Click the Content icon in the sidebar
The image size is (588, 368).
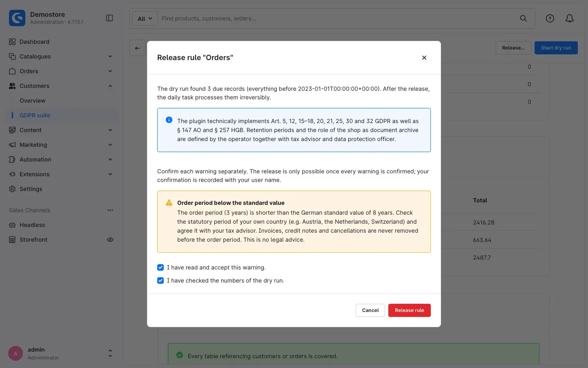point(12,130)
